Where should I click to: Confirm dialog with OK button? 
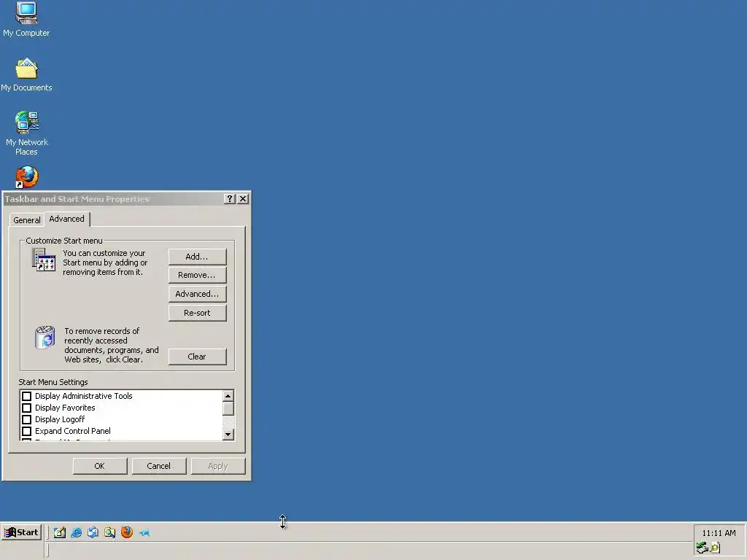coord(100,466)
